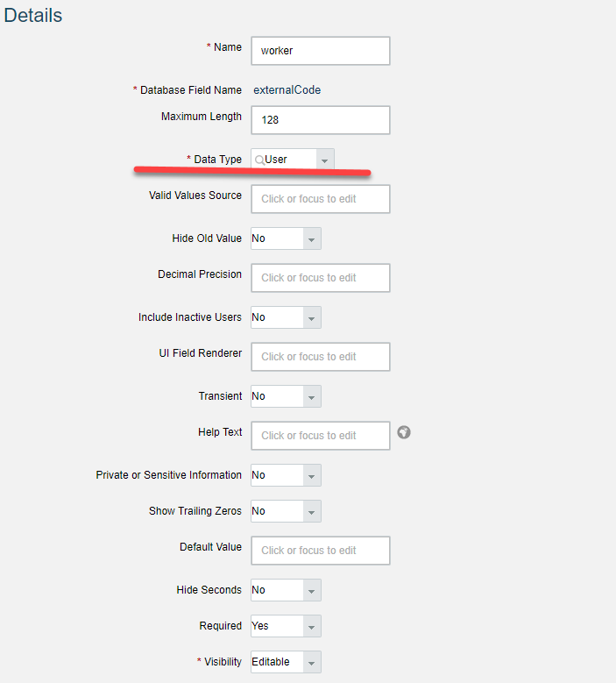
Task: Click the globe translation icon beside Help Text
Action: 404,432
